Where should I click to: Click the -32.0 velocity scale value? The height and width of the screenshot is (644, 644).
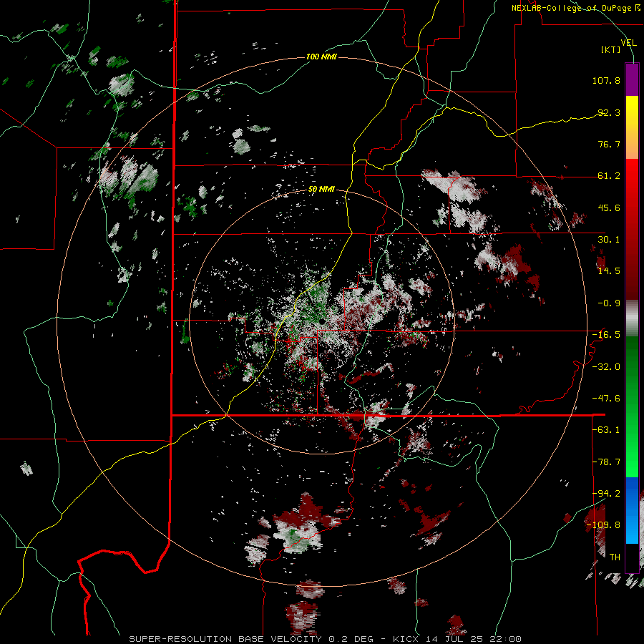(x=606, y=367)
